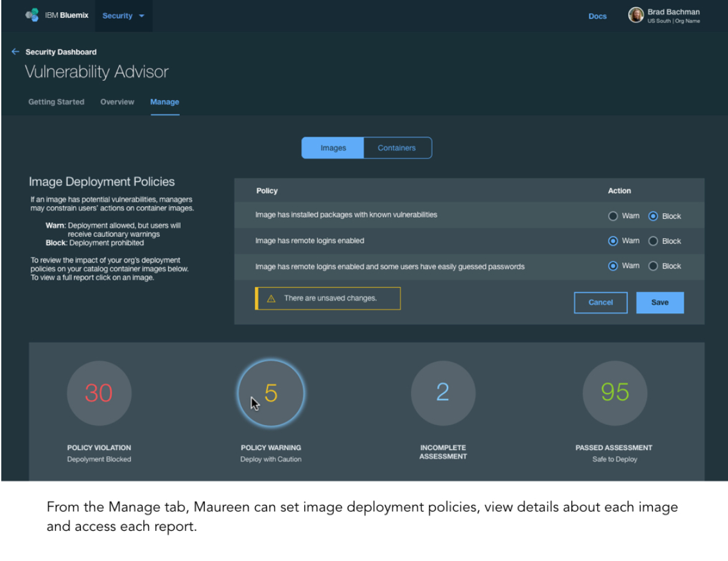This screenshot has width=728, height=561.
Task: Click 'Image has remote logins enabled' policy text
Action: pos(309,241)
